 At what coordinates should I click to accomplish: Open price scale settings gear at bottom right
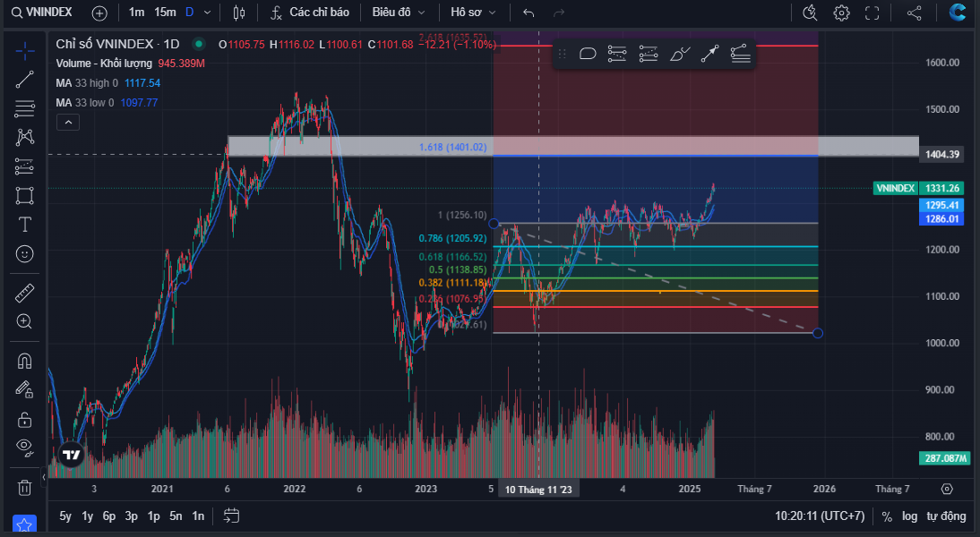click(947, 489)
